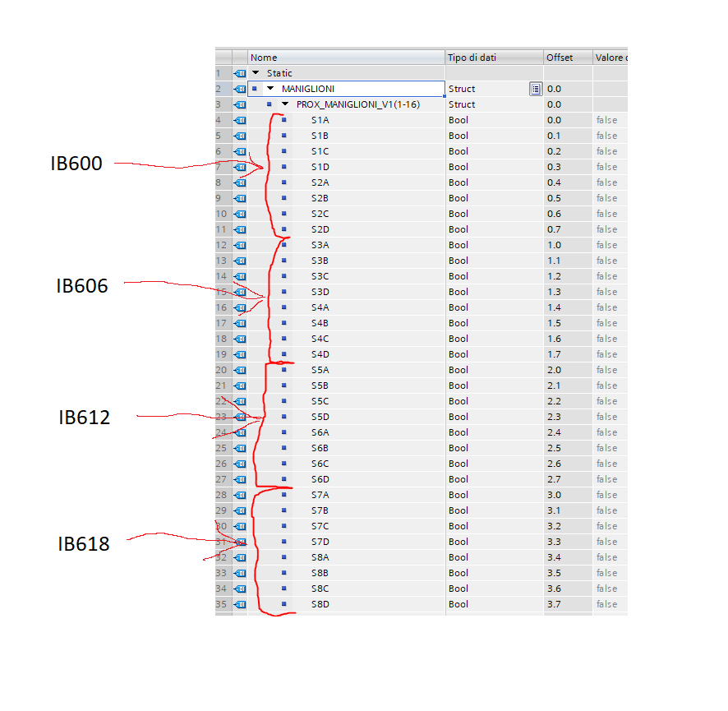Click the blue marker beside S1A

pyautogui.click(x=284, y=120)
